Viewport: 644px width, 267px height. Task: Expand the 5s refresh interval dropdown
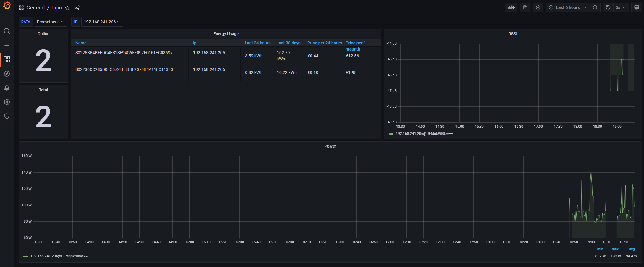tap(620, 8)
